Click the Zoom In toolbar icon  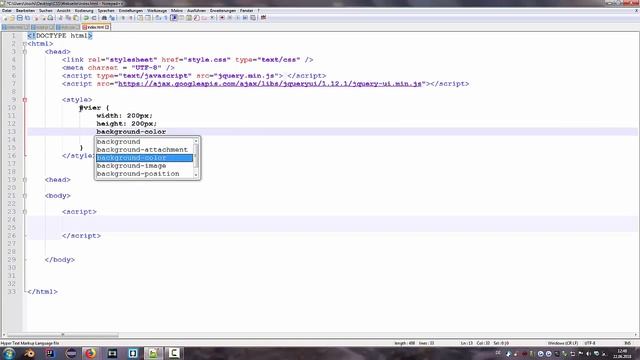123,18
